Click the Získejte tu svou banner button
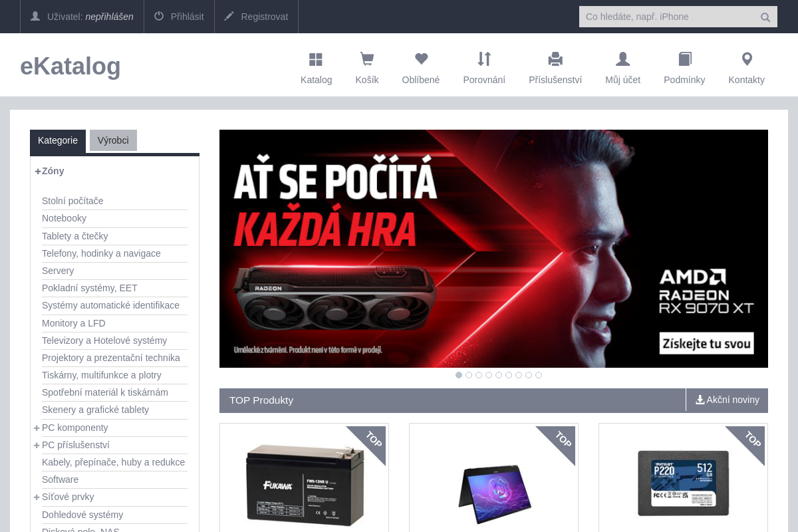This screenshot has width=798, height=532. pyautogui.click(x=706, y=343)
